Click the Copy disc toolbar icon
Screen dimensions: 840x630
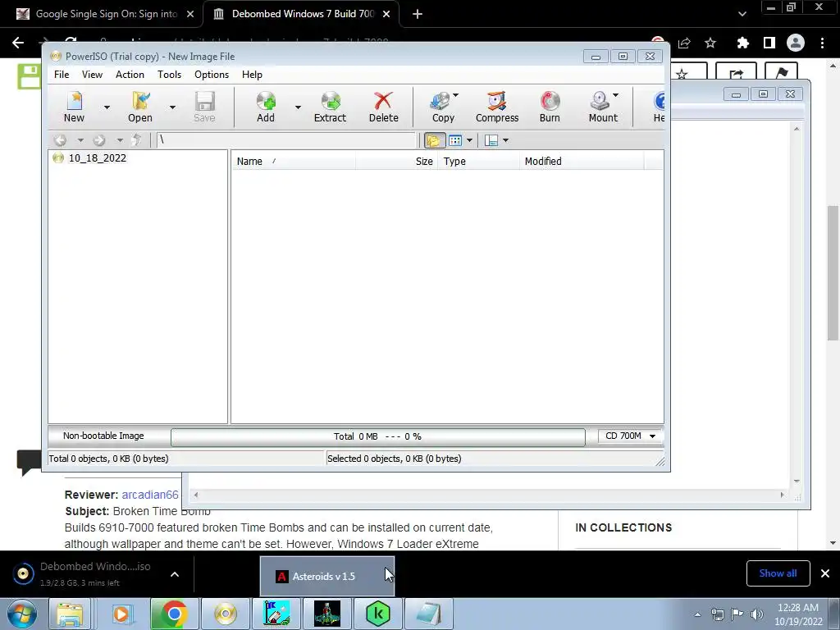pos(442,107)
